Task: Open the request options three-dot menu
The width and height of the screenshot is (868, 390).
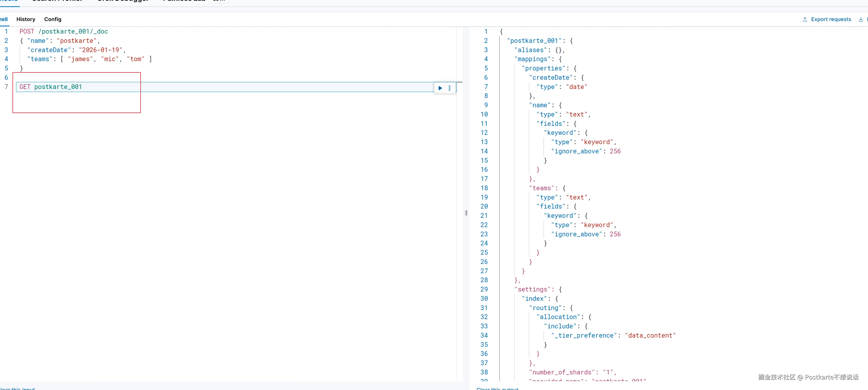Action: [x=449, y=88]
